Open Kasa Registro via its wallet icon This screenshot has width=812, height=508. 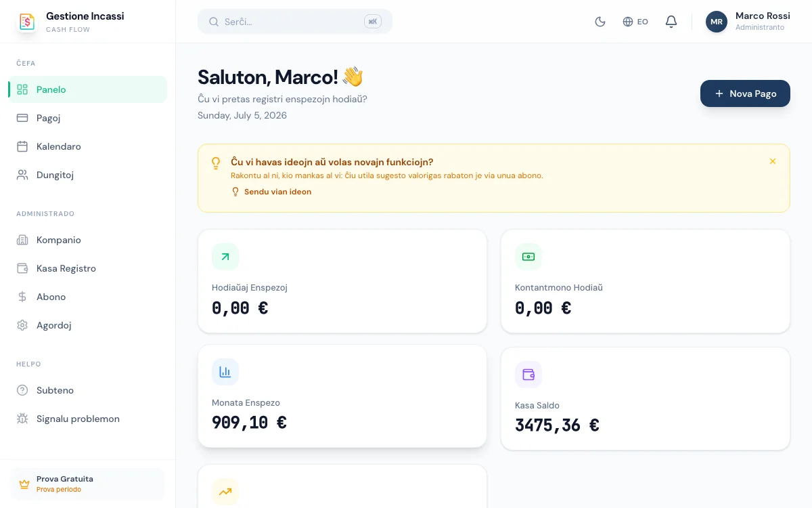click(22, 268)
